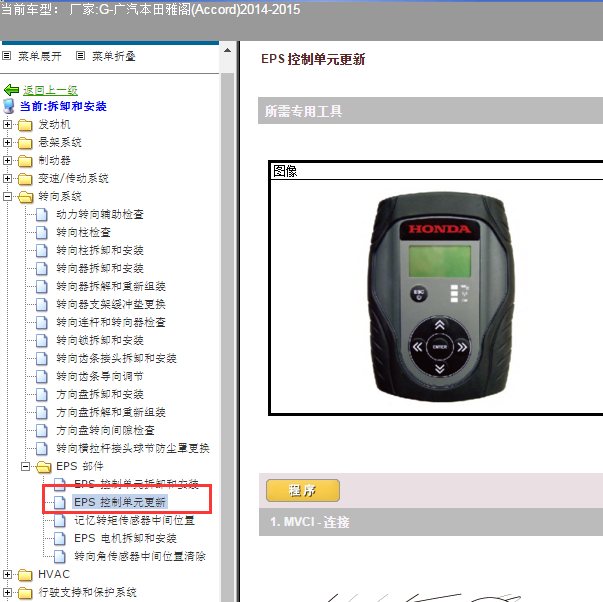Click the document icon beside 转向齿条导向调节
The height and width of the screenshot is (602, 603).
tap(42, 377)
